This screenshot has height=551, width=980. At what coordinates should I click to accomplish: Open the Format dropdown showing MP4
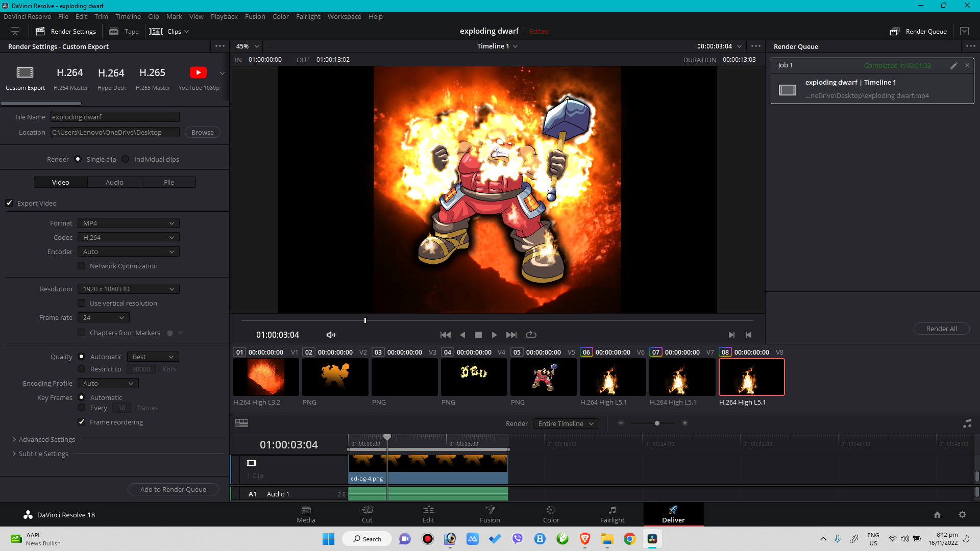129,223
